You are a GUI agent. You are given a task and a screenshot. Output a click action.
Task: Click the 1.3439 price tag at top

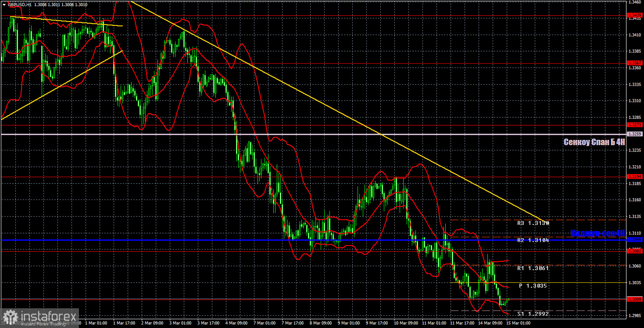635,15
